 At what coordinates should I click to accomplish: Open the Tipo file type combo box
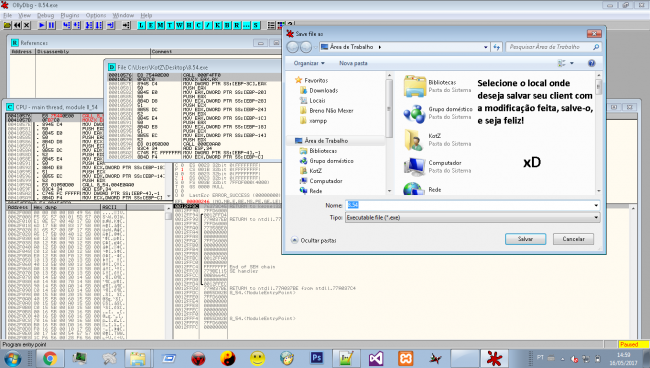coord(472,218)
